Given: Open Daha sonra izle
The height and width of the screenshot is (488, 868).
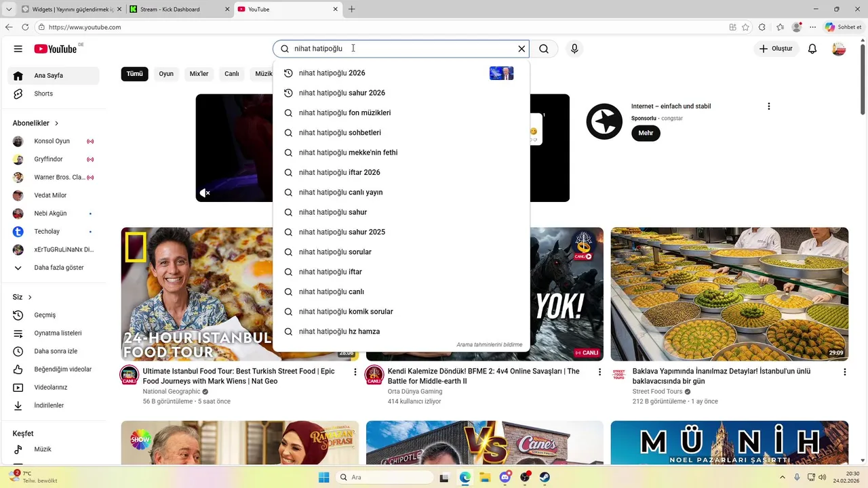Looking at the screenshot, I should tap(54, 351).
